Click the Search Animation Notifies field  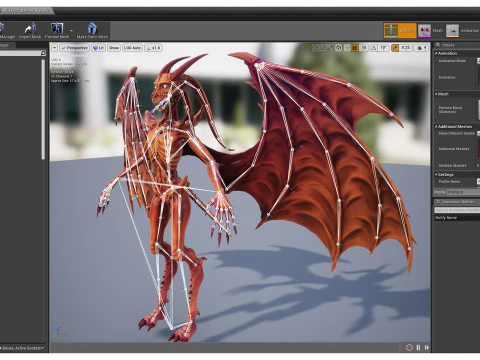(x=457, y=210)
